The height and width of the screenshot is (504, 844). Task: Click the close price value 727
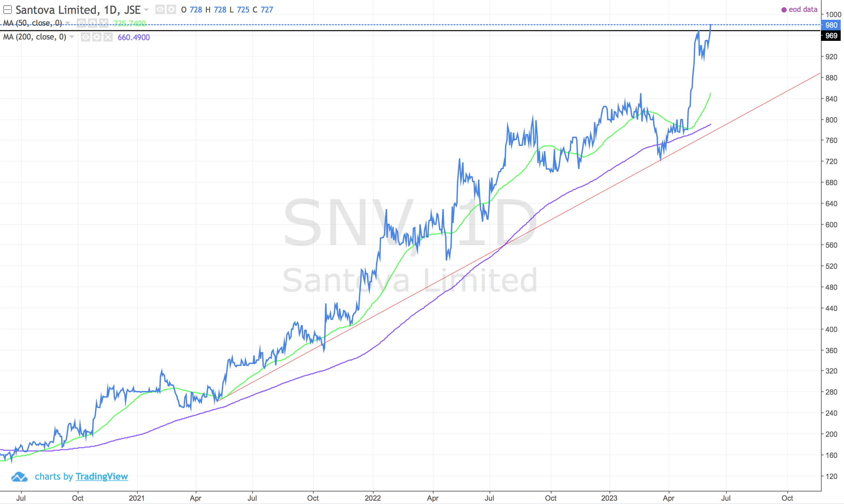(267, 10)
